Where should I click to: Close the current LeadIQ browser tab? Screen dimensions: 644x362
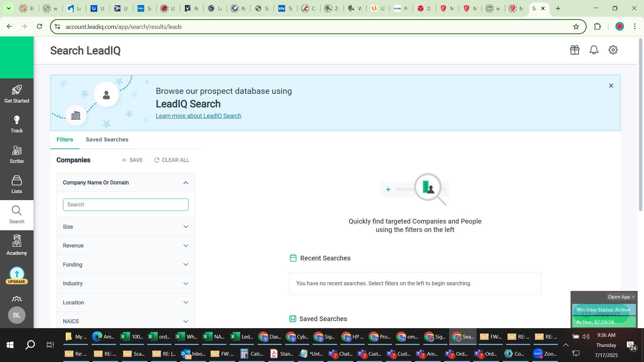543,8
